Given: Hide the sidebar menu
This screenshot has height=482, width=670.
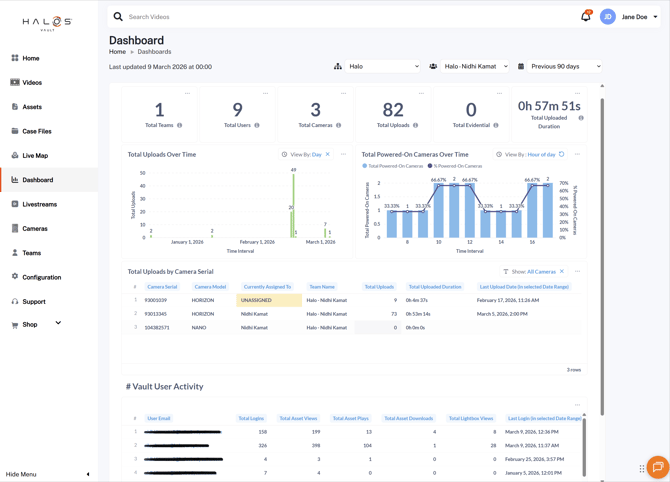Looking at the screenshot, I should (x=88, y=474).
